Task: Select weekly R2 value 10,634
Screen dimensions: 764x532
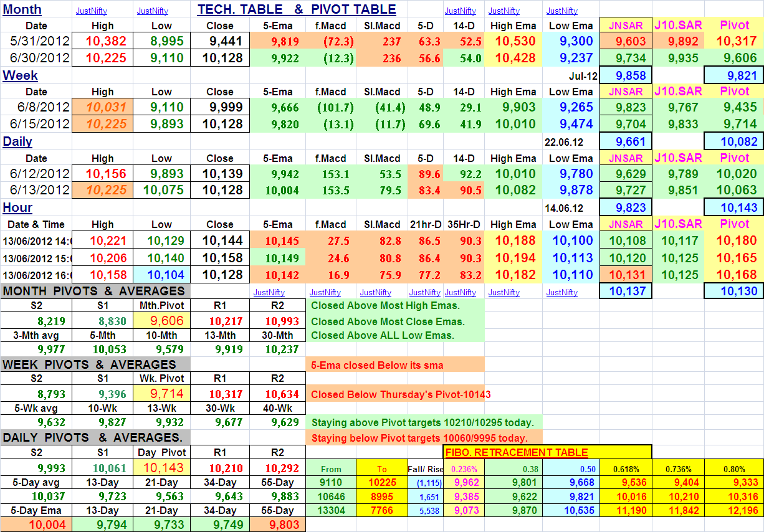Action: pyautogui.click(x=278, y=394)
